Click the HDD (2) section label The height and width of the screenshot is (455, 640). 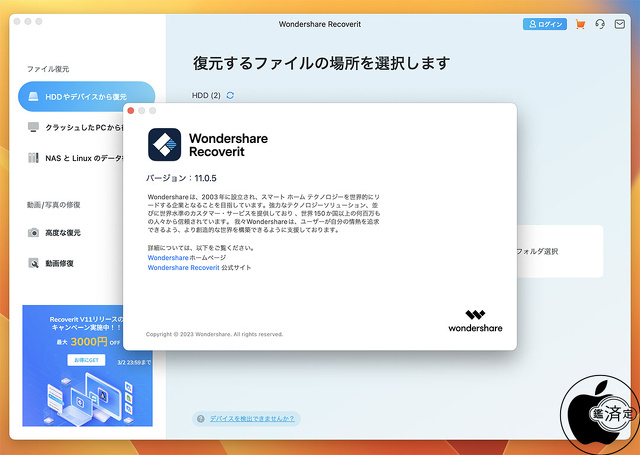pyautogui.click(x=206, y=95)
